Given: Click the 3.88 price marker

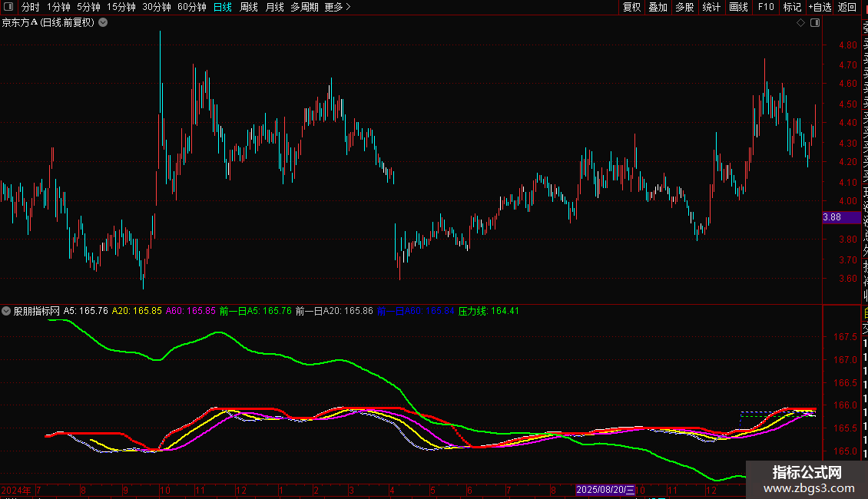Looking at the screenshot, I should pyautogui.click(x=841, y=217).
